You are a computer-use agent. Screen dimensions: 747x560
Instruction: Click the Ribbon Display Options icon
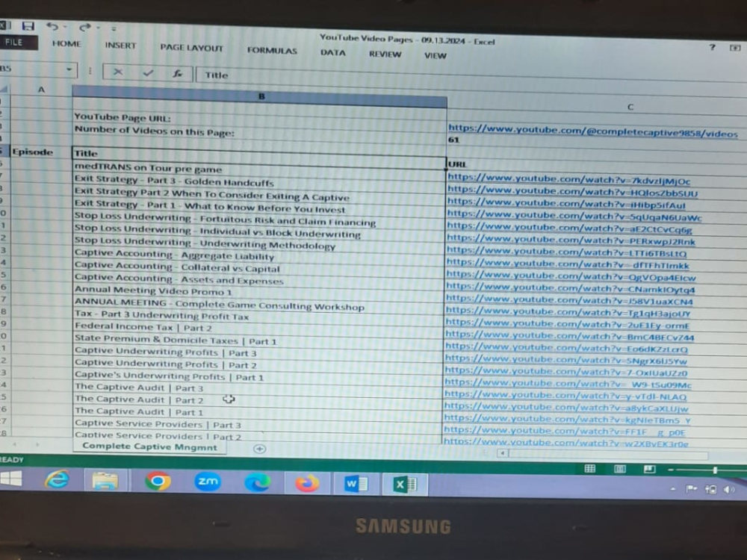coord(735,48)
